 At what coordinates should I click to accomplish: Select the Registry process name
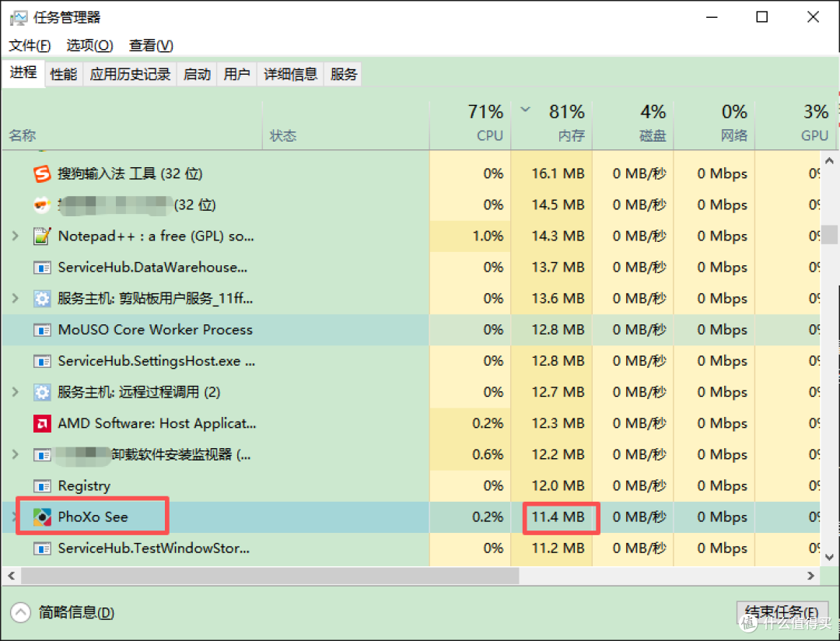tap(84, 486)
